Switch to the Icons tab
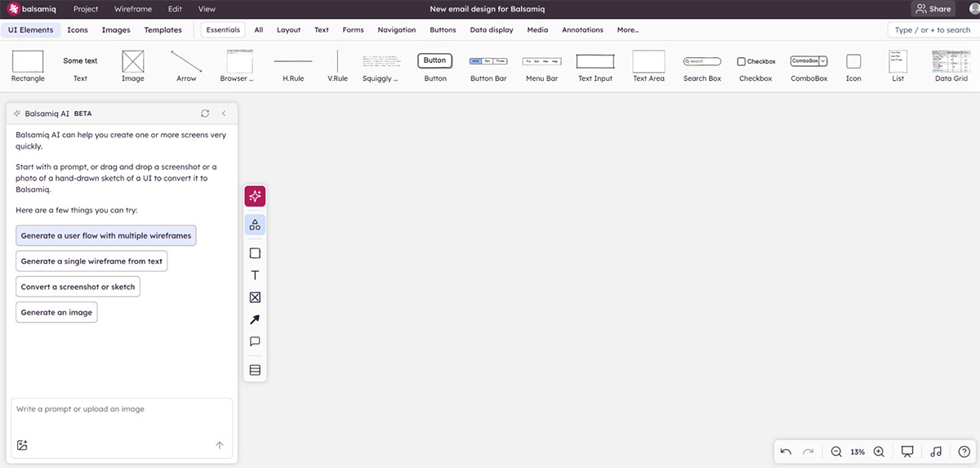This screenshot has width=980, height=468. click(78, 29)
